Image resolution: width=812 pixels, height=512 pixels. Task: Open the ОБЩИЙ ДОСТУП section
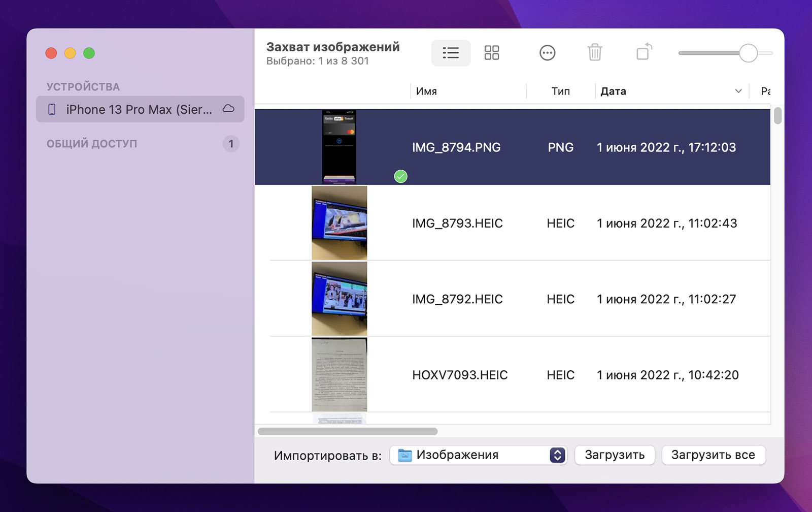pyautogui.click(x=92, y=144)
